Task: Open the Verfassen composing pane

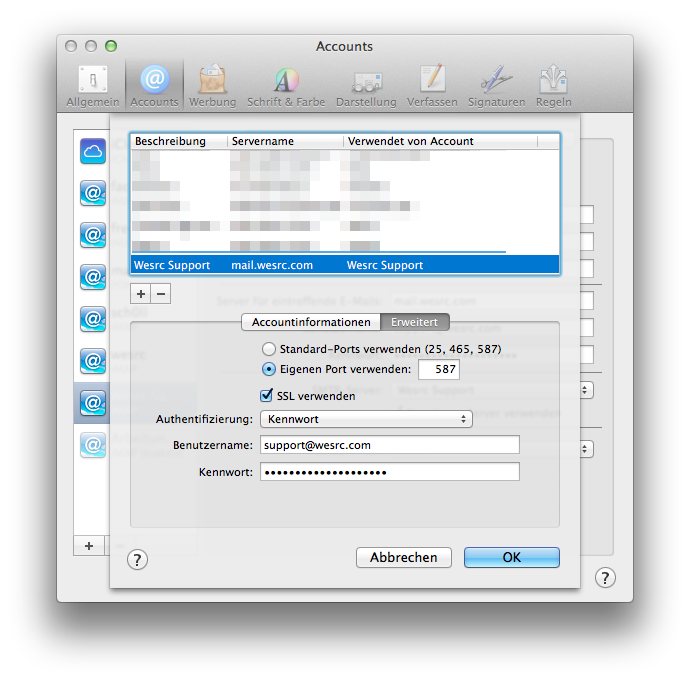Action: [432, 86]
